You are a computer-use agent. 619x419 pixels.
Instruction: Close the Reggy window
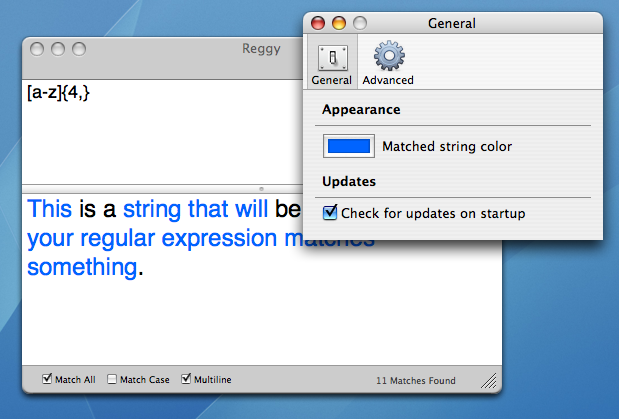click(x=39, y=48)
